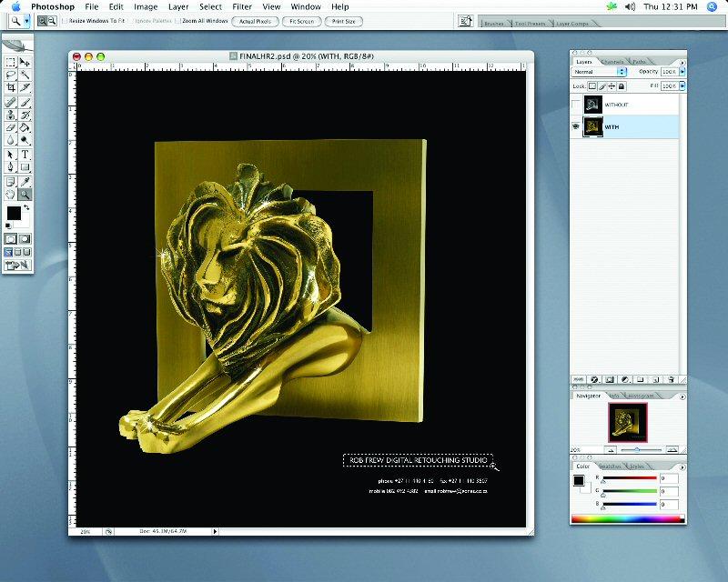
Task: Expand the Opacity slider arrow
Action: [681, 71]
